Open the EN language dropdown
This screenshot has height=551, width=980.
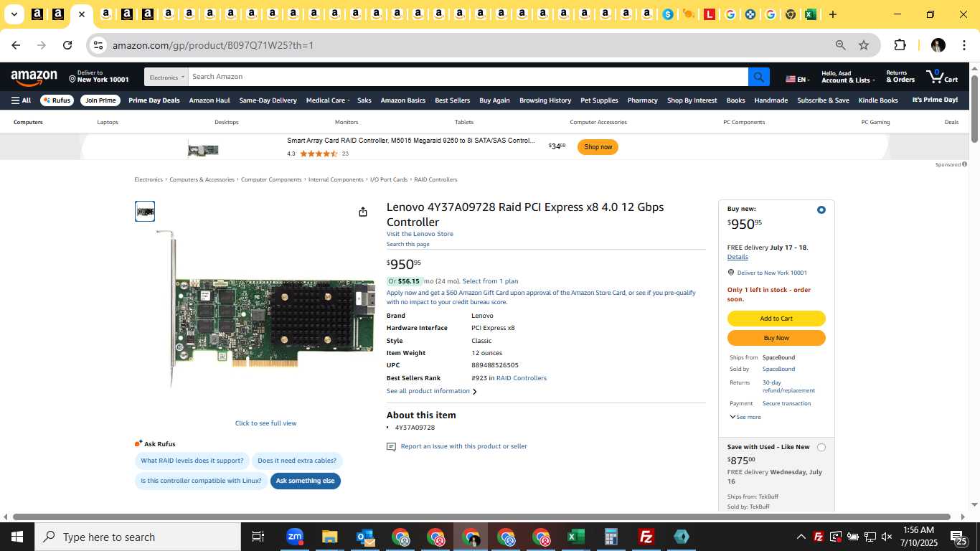(798, 79)
